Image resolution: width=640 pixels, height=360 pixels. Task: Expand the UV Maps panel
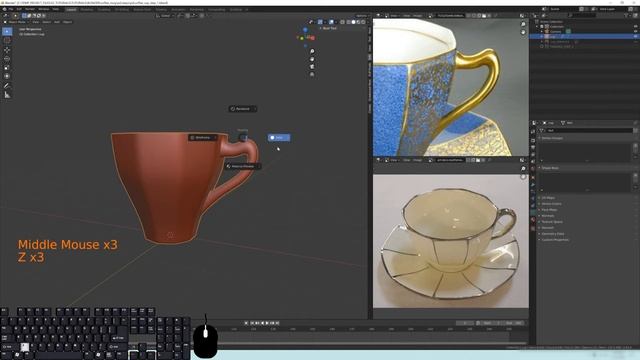548,198
